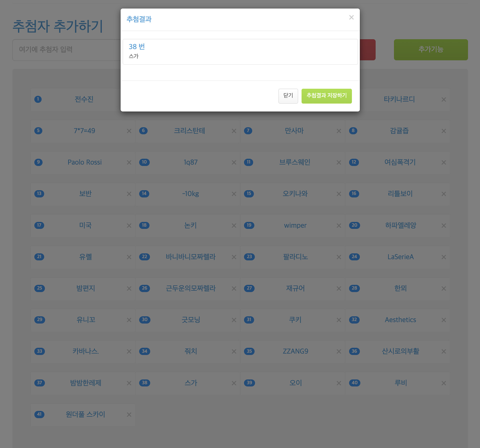
Task: Remove 원더풀 스카이 X icon
Action: coord(129,415)
